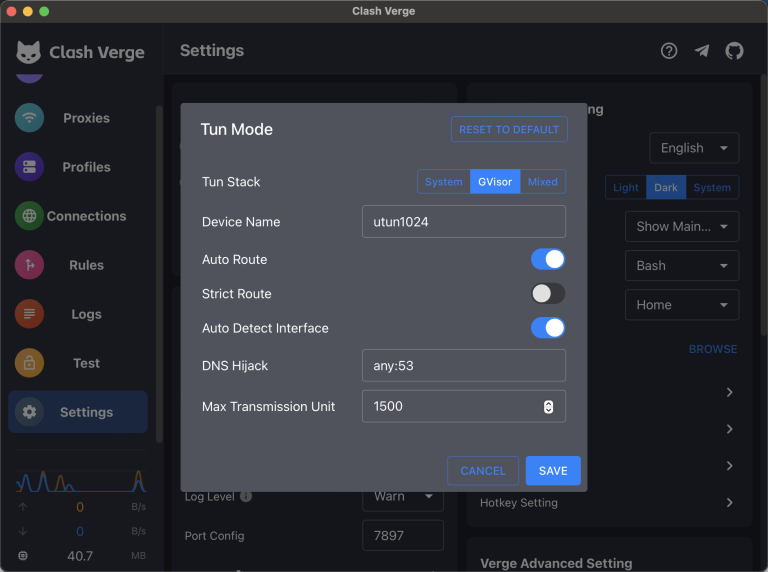
Task: Open the English language dropdown
Action: (694, 148)
